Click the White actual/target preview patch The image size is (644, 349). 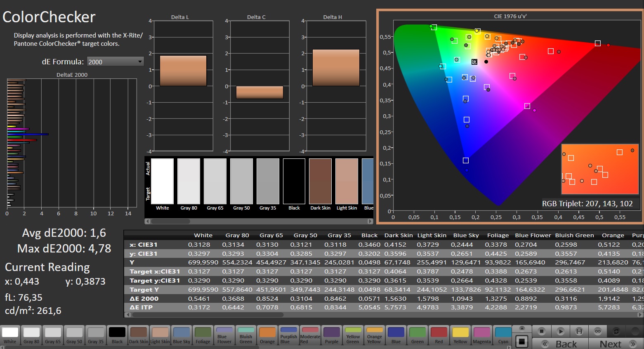click(x=163, y=181)
